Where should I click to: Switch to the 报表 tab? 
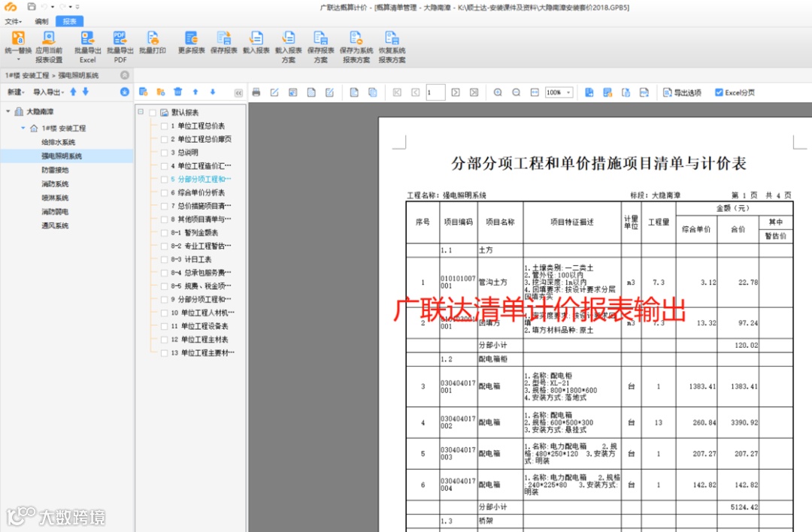(69, 21)
